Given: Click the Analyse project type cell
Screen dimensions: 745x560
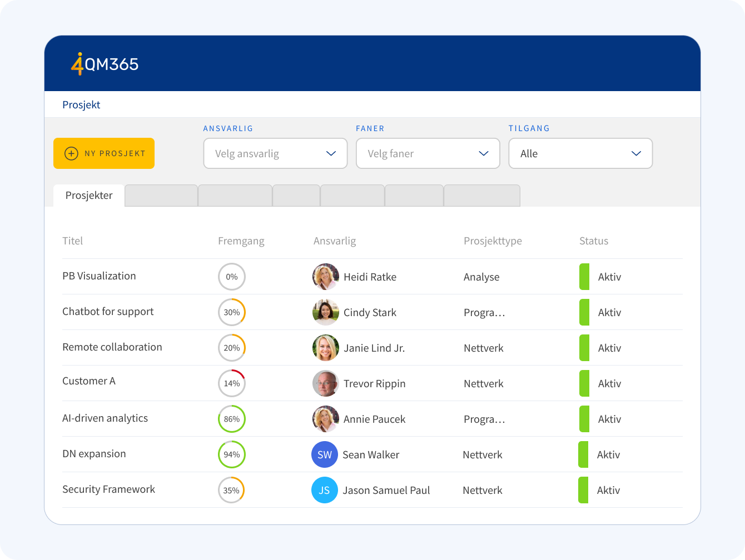Looking at the screenshot, I should [x=481, y=277].
